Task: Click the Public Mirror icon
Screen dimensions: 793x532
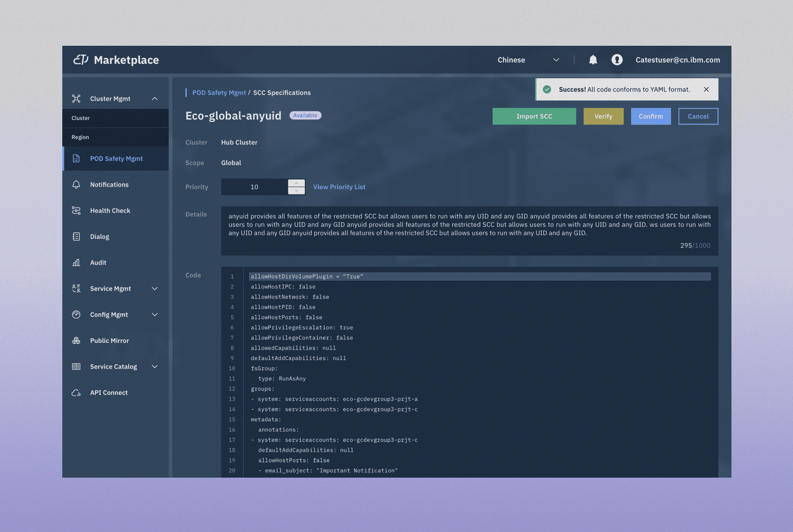Action: (76, 341)
